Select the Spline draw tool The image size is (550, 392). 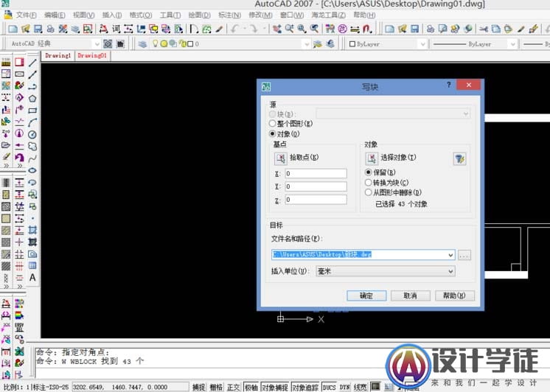(32, 158)
